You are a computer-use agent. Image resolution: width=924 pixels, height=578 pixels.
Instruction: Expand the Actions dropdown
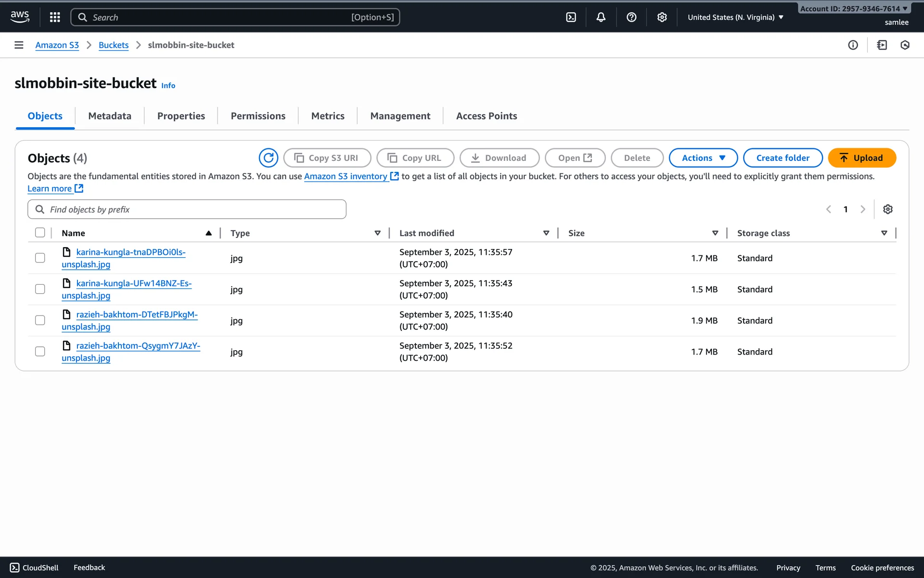pos(703,158)
